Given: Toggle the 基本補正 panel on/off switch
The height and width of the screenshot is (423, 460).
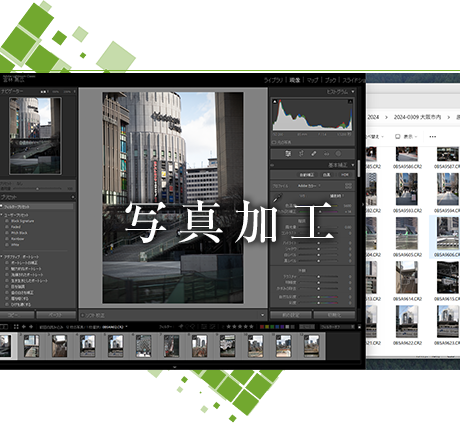Looking at the screenshot, I should pyautogui.click(x=272, y=165).
